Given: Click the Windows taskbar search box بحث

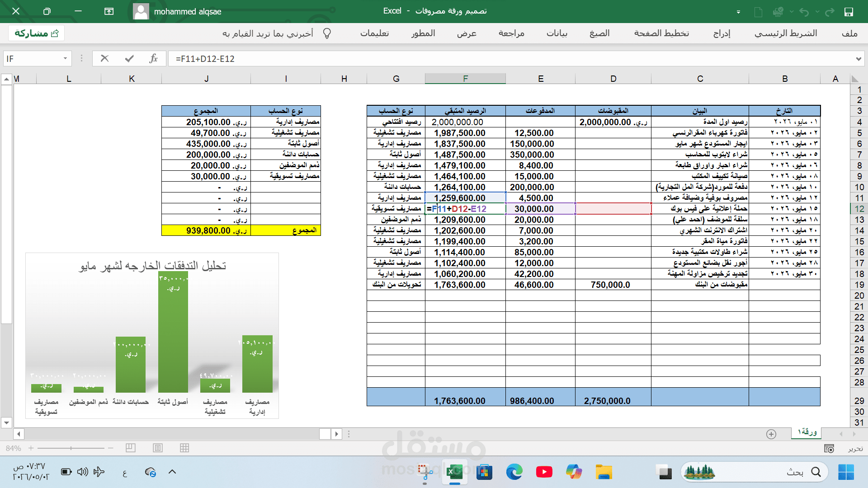Looking at the screenshot, I should tap(755, 472).
